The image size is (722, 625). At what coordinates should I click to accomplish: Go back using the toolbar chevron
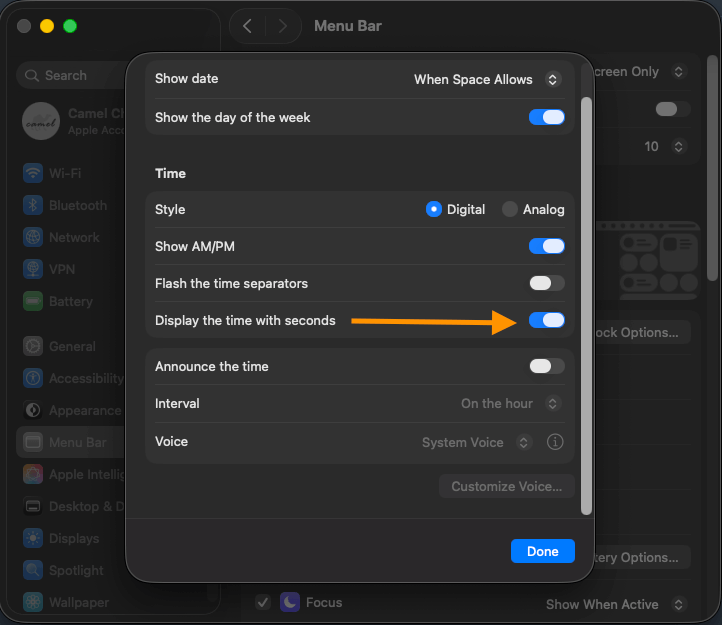tap(248, 26)
